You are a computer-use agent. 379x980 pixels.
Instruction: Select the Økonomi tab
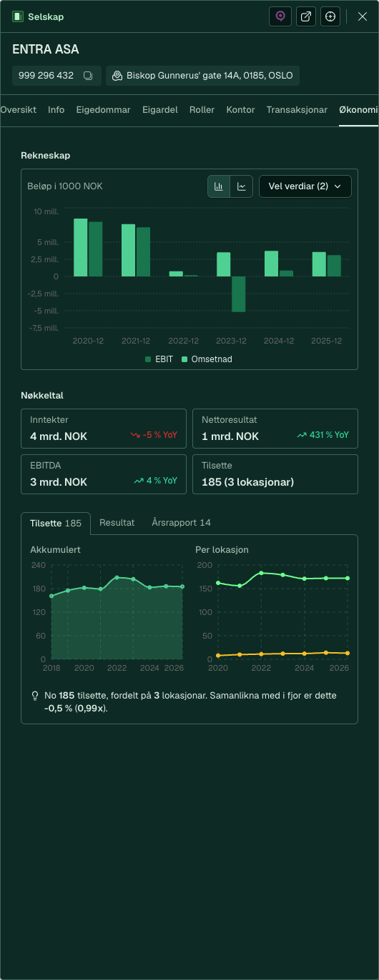[359, 110]
